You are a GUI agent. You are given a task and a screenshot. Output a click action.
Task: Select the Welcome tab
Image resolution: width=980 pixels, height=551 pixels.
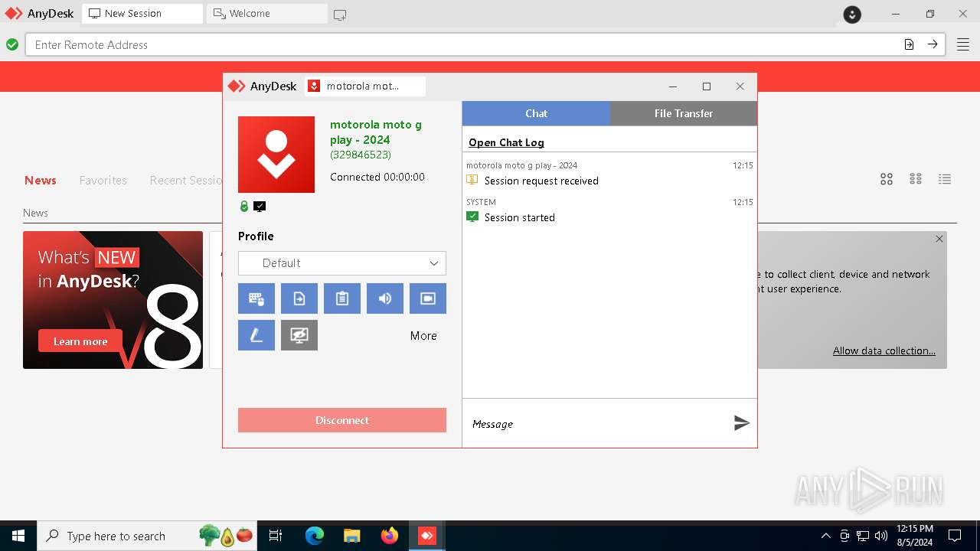click(266, 14)
